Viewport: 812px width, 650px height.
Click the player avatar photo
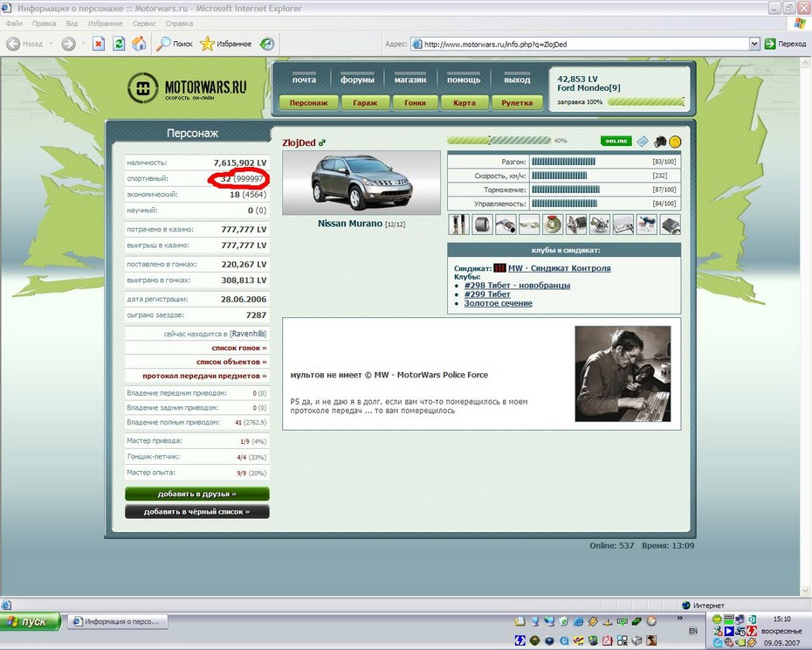point(623,374)
